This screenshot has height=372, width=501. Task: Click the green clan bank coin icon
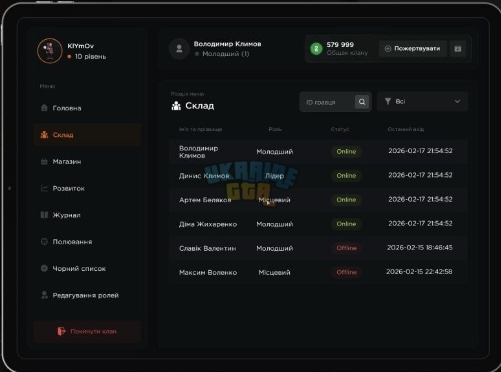coord(316,49)
